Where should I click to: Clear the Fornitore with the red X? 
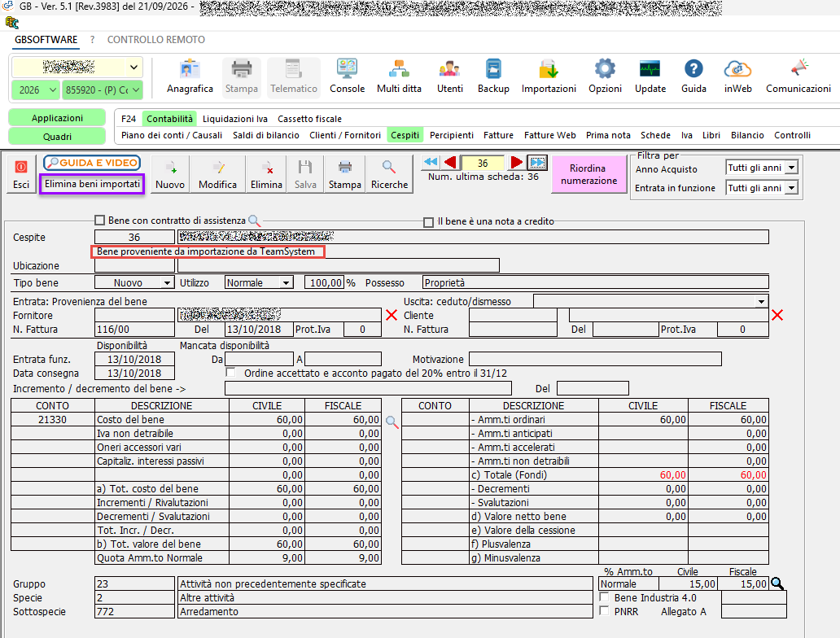point(392,315)
